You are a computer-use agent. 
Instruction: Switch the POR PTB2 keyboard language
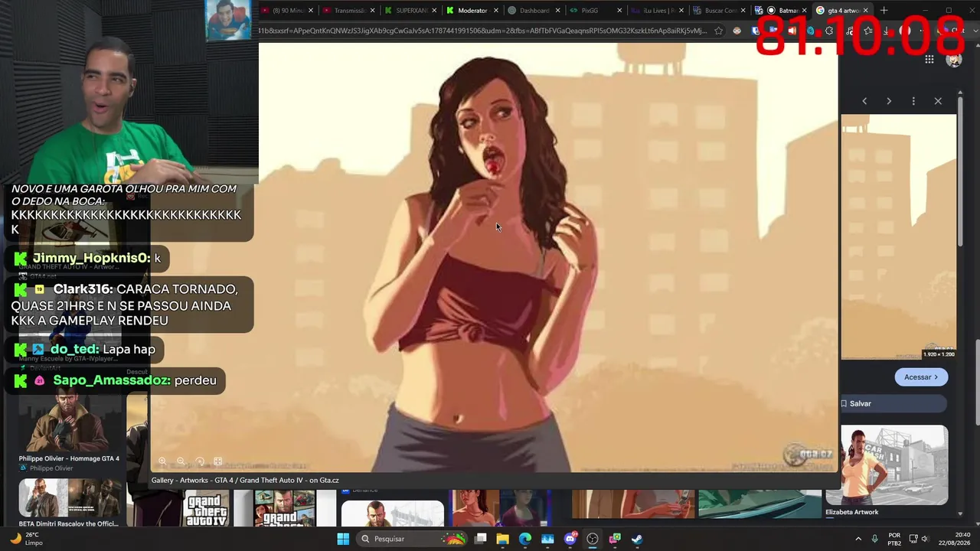(894, 539)
